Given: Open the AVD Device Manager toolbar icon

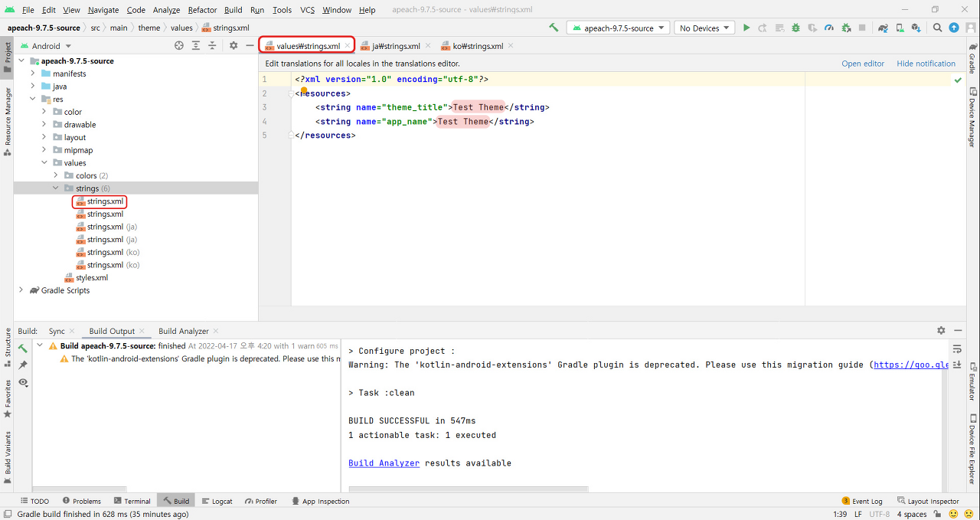Looking at the screenshot, I should click(x=900, y=28).
